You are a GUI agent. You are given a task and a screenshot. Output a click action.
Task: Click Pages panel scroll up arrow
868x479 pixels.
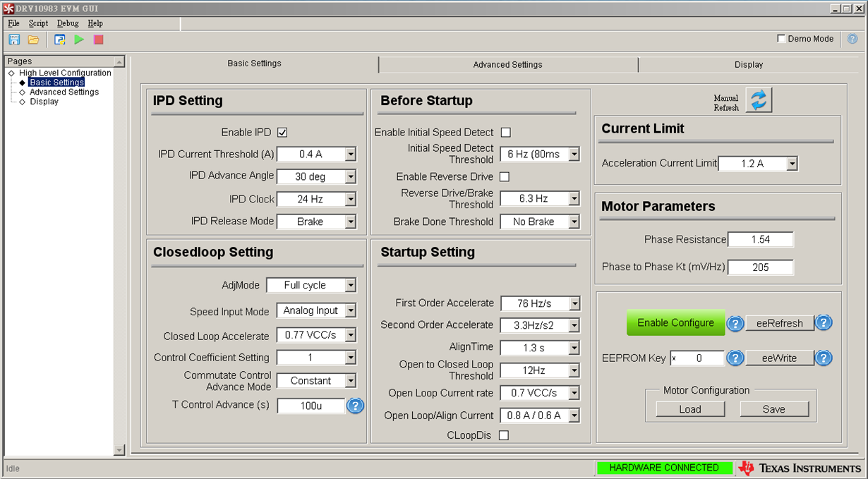[x=119, y=62]
